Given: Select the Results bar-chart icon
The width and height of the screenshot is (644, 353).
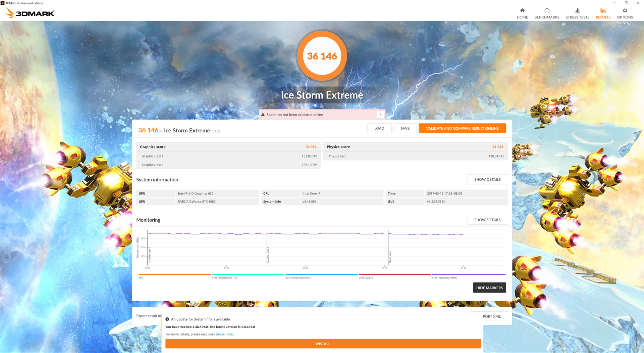Looking at the screenshot, I should click(x=603, y=10).
